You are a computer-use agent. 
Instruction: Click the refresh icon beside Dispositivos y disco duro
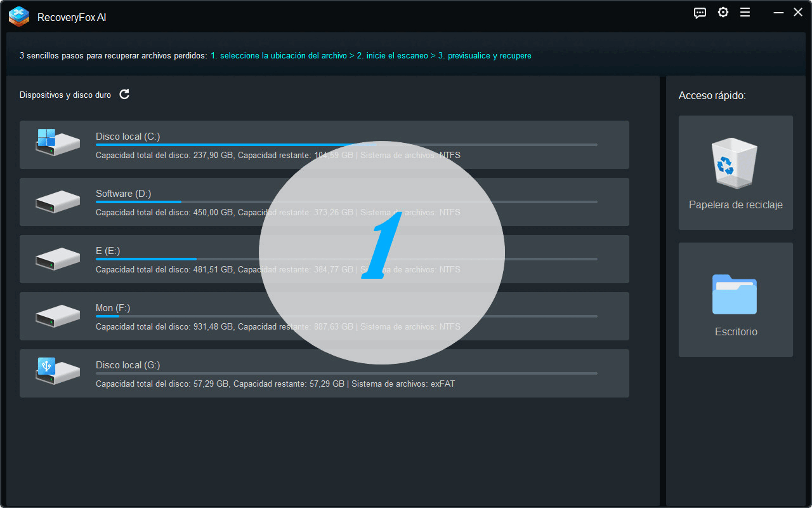coord(124,94)
